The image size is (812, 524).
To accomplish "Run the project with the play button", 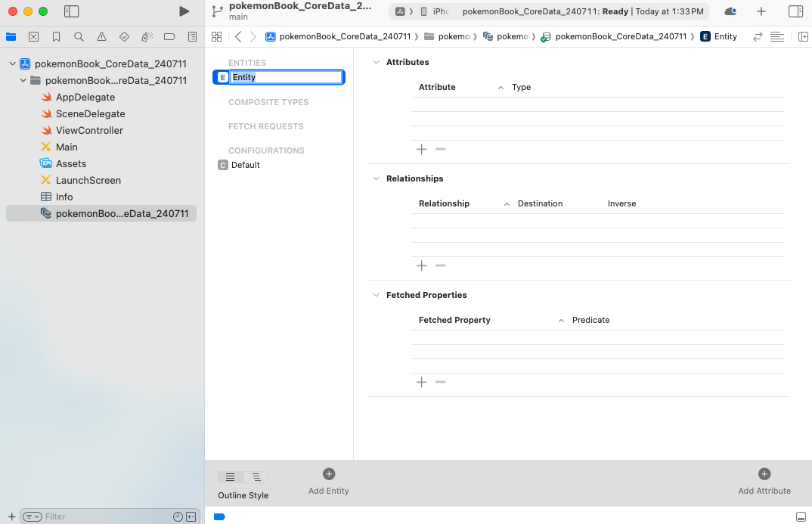I will (x=184, y=11).
